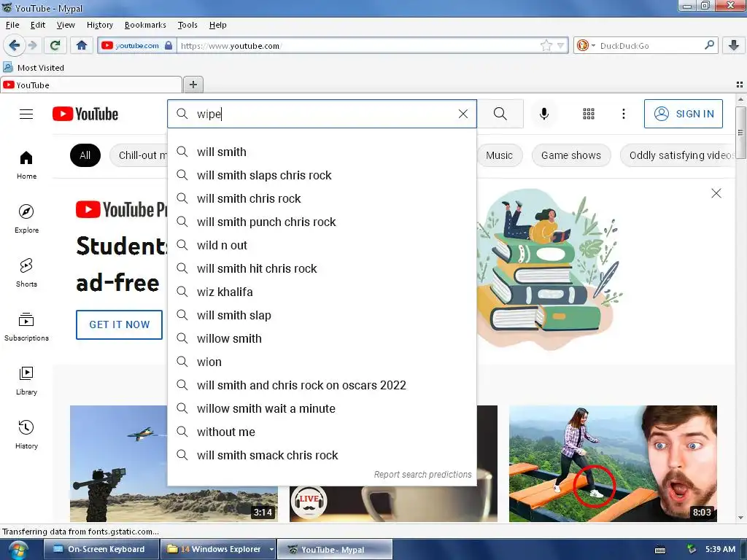
Task: Select the Game shows filter chip
Action: [x=570, y=155]
